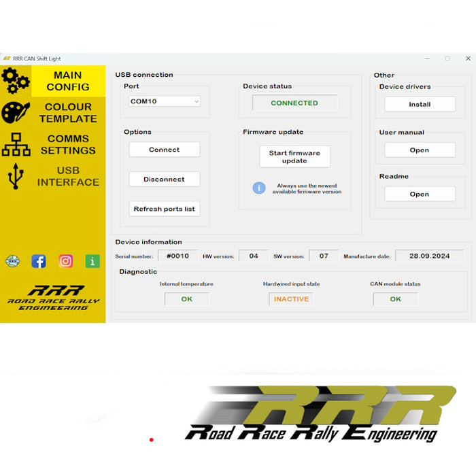Install the device drivers
The height and width of the screenshot is (476, 476).
[420, 105]
